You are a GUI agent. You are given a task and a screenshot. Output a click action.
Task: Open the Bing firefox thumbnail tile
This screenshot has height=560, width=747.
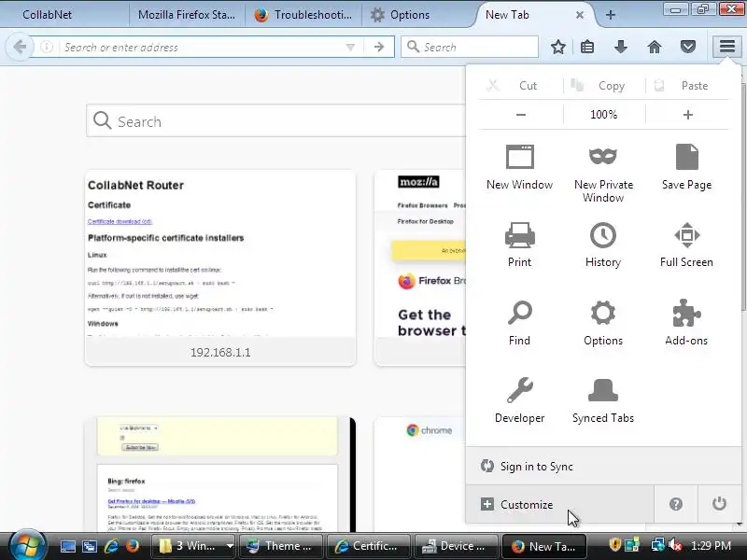click(x=220, y=474)
